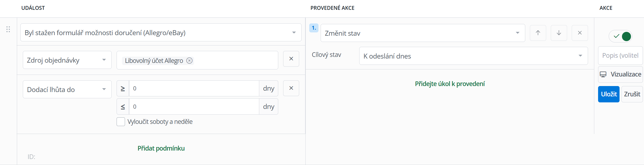Expand Zdroj objednávky dropdown

tap(67, 60)
